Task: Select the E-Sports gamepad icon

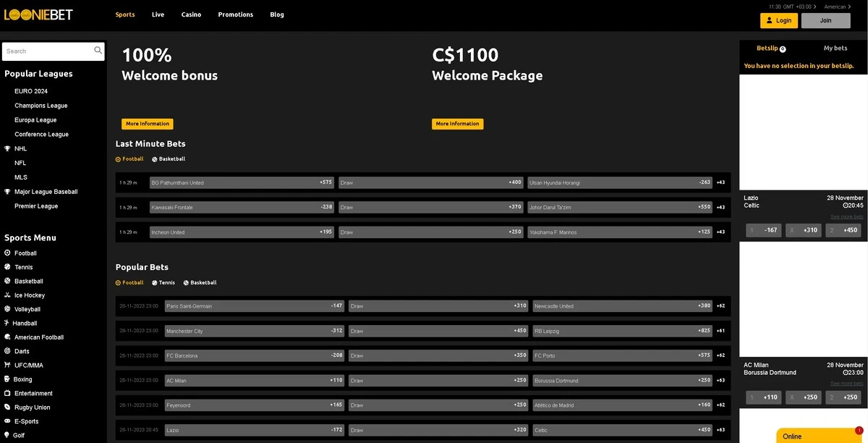Action: pos(7,421)
